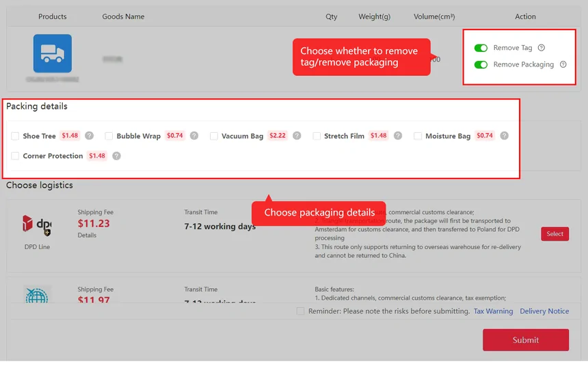Submit the order
588x388 pixels.
[526, 340]
